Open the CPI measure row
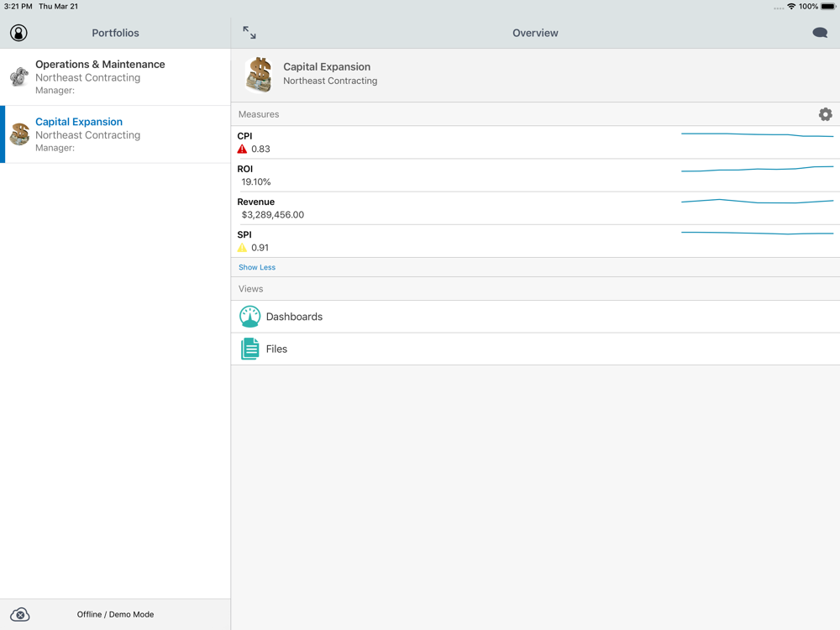Viewport: 840px width, 630px height. 535,143
